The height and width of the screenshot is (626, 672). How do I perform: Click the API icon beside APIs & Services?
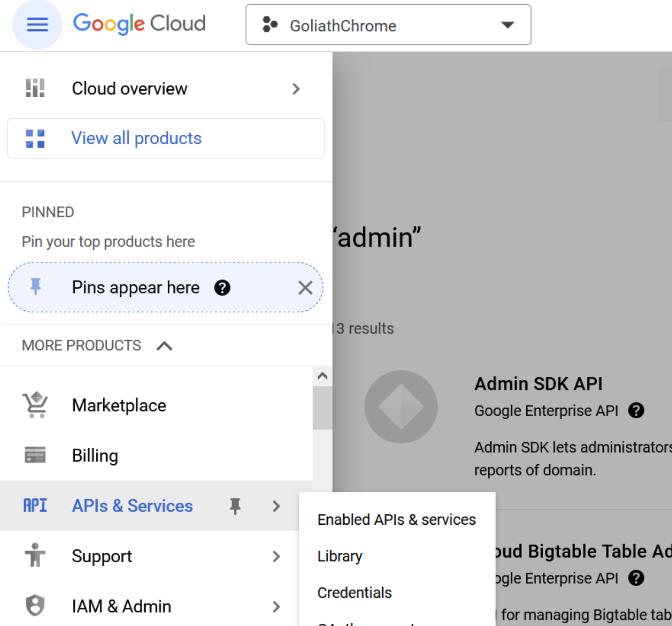point(35,505)
